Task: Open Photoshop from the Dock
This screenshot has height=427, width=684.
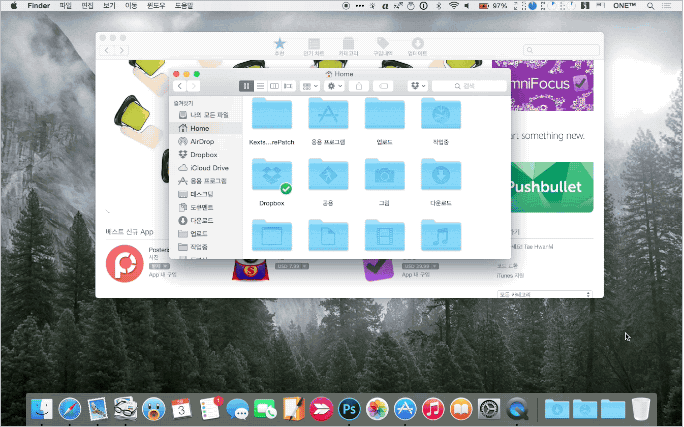Action: pos(349,409)
